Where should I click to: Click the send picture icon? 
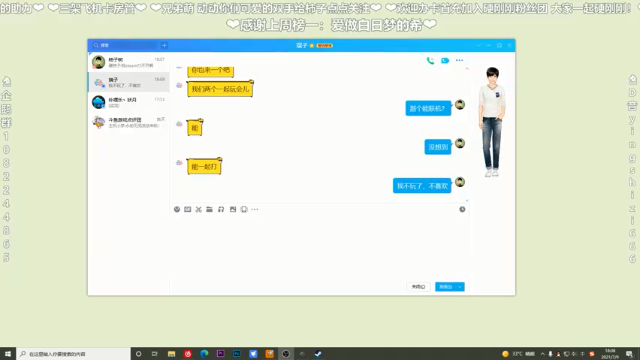[x=233, y=209]
